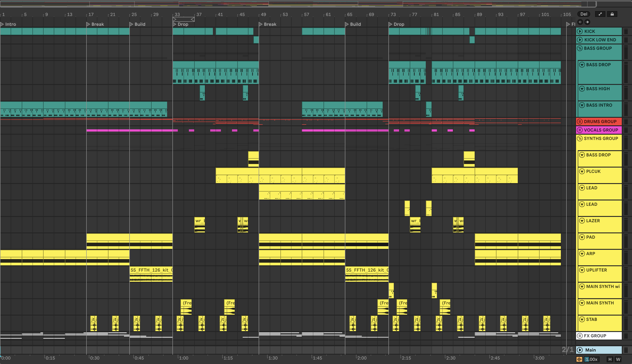This screenshot has width=632, height=364.
Task: Fold the PLCUK track arrow
Action: (x=582, y=171)
